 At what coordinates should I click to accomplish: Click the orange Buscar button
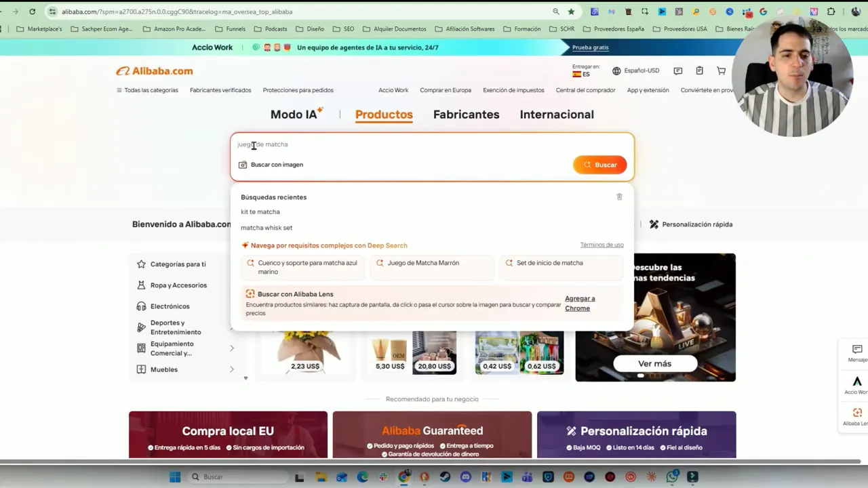click(600, 165)
